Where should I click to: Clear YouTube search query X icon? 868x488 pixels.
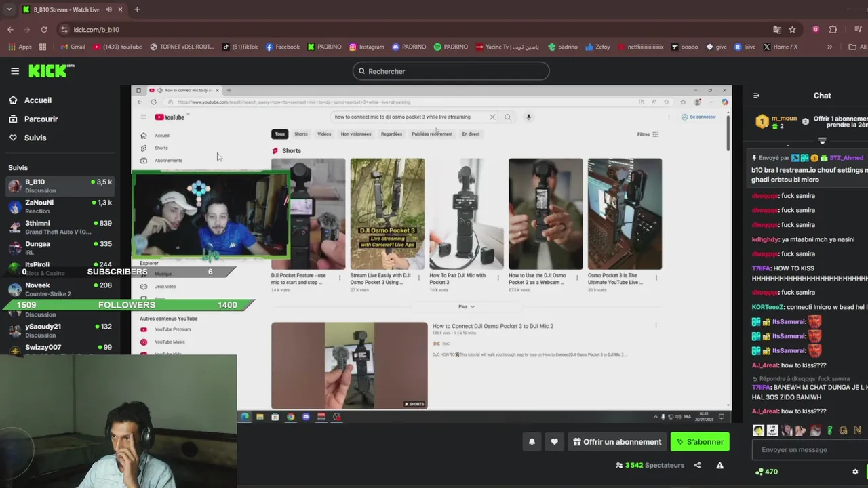click(492, 117)
